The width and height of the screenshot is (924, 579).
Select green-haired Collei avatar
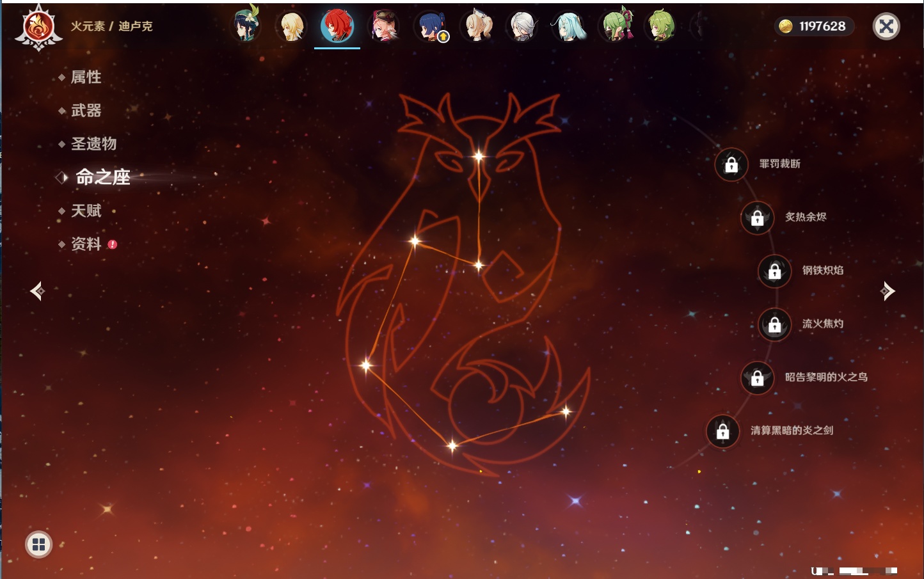click(661, 26)
